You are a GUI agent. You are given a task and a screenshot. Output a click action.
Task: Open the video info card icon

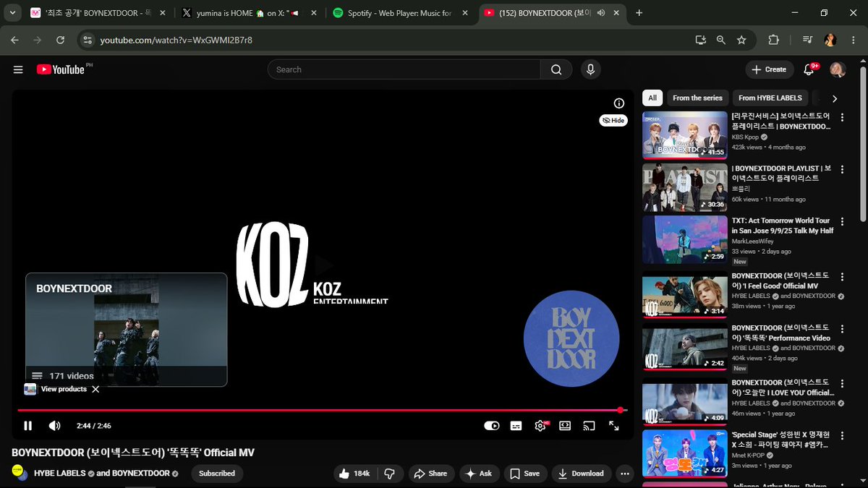pos(618,103)
